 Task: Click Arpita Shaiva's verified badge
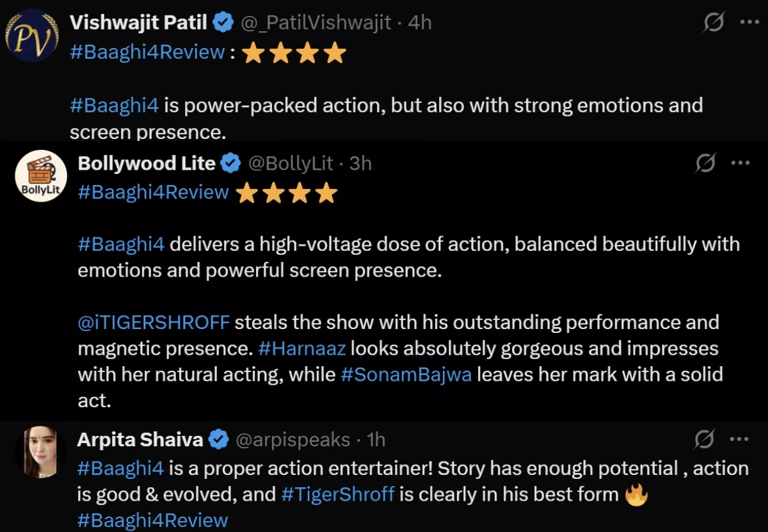(x=220, y=440)
